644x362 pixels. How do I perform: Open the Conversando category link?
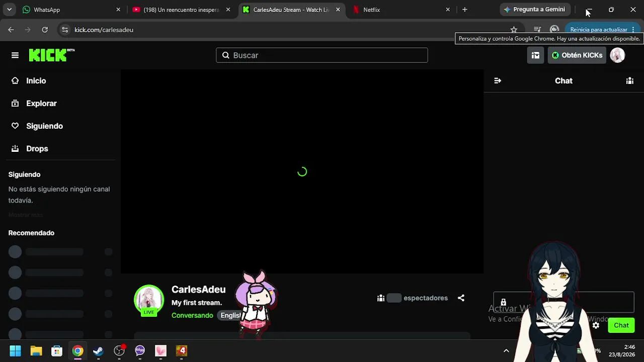point(192,315)
